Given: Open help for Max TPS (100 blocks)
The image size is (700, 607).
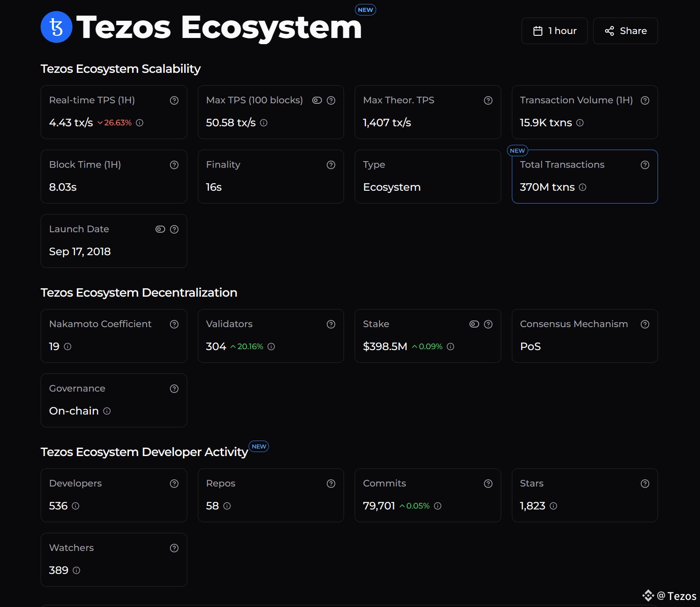Looking at the screenshot, I should pos(331,101).
